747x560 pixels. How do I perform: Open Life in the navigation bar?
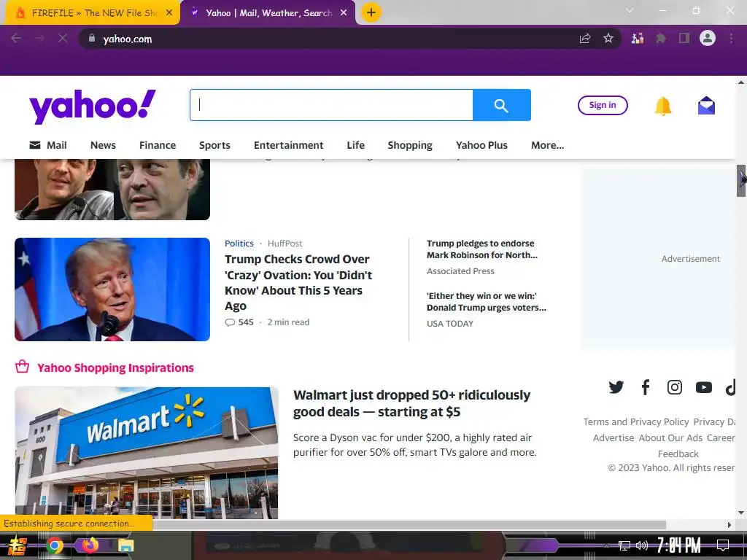(356, 145)
